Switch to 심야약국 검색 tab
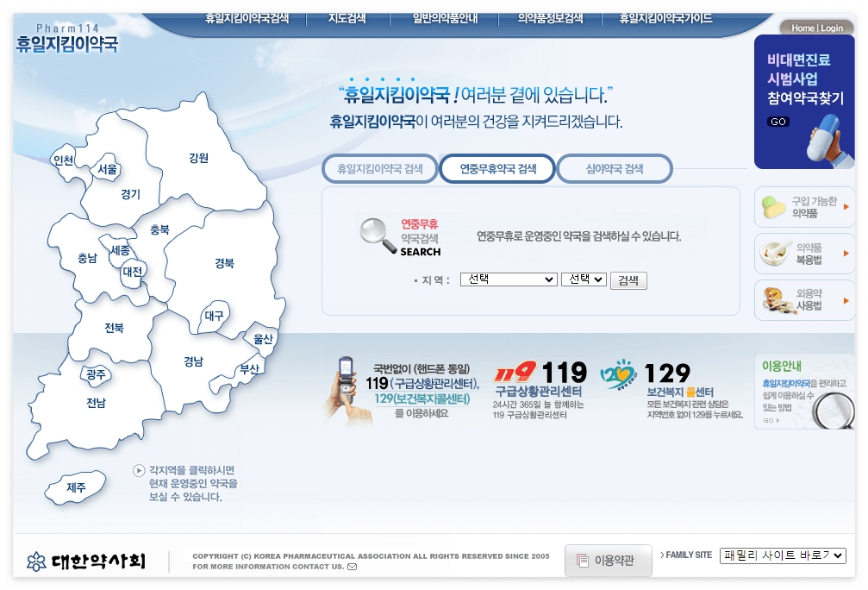868x590 pixels. [x=615, y=168]
